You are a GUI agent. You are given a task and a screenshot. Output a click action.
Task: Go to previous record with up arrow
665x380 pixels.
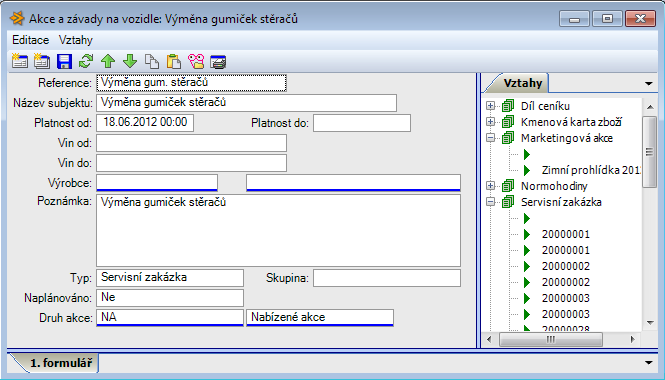pos(108,61)
